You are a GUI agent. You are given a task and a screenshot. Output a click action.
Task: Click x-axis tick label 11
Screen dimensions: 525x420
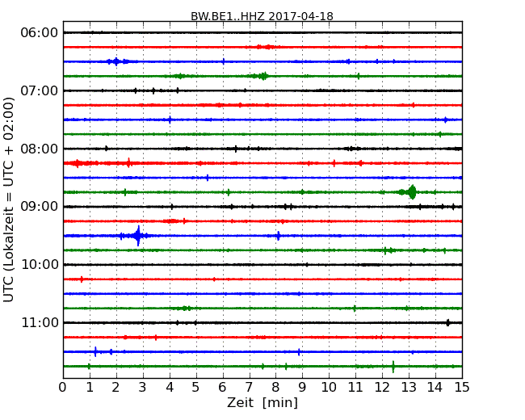click(x=355, y=388)
